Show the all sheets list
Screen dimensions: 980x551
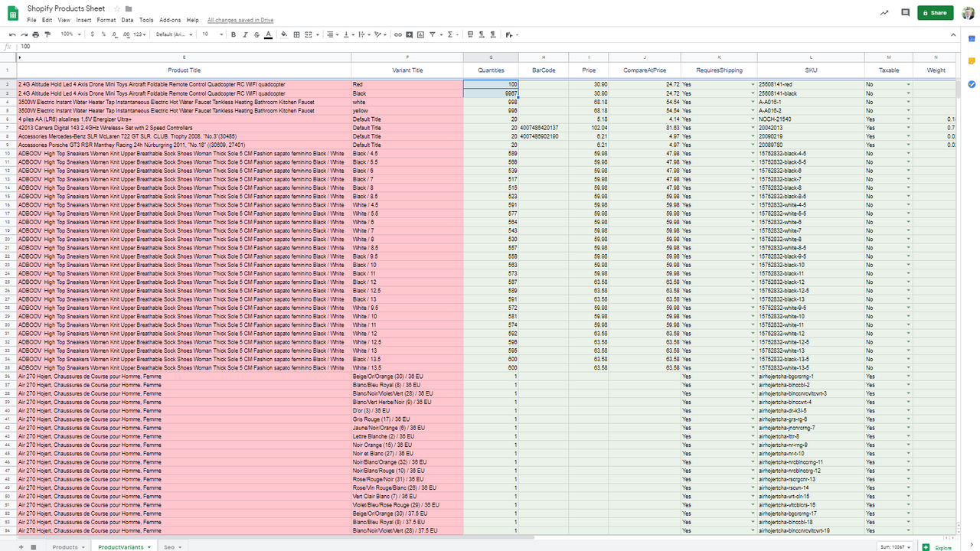pyautogui.click(x=34, y=546)
